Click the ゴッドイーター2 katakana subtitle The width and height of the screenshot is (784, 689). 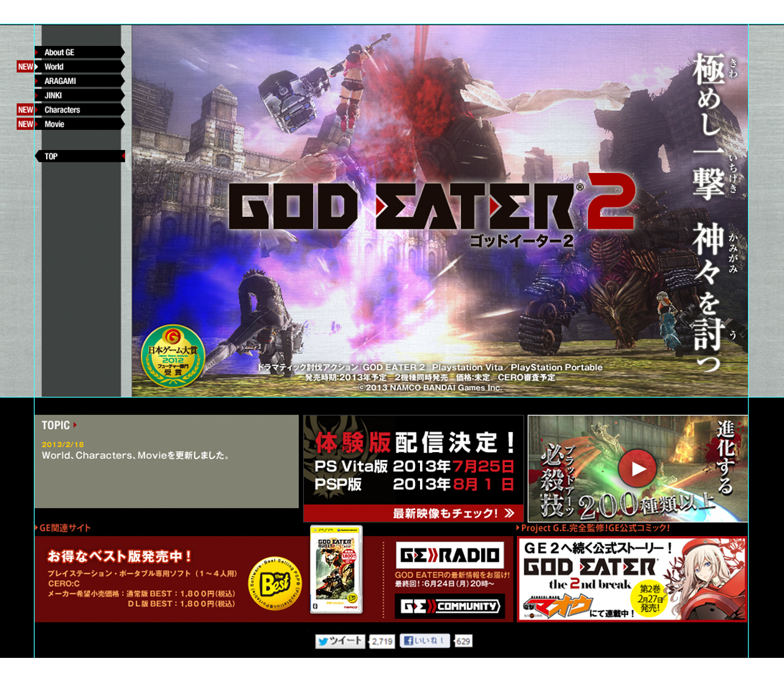pyautogui.click(x=521, y=241)
